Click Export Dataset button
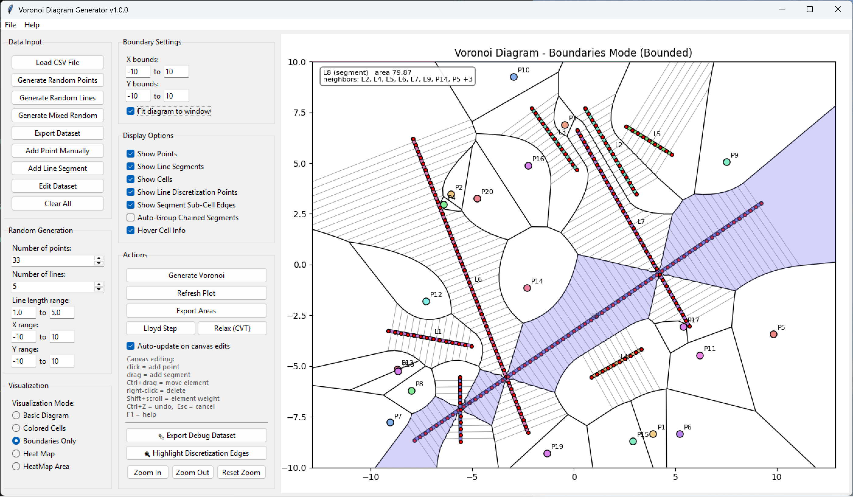This screenshot has width=853, height=504. pyautogui.click(x=57, y=133)
